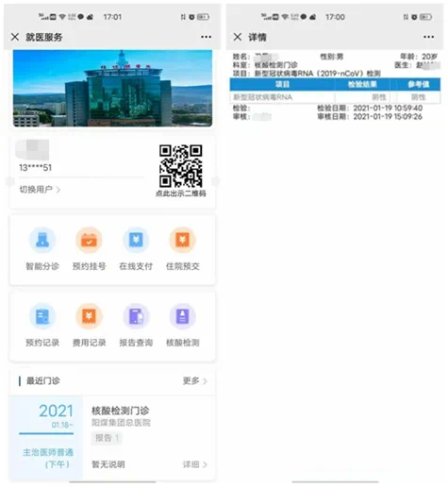Open the 预约挂号 appointment registration icon
This screenshot has width=448, height=487.
(x=89, y=240)
